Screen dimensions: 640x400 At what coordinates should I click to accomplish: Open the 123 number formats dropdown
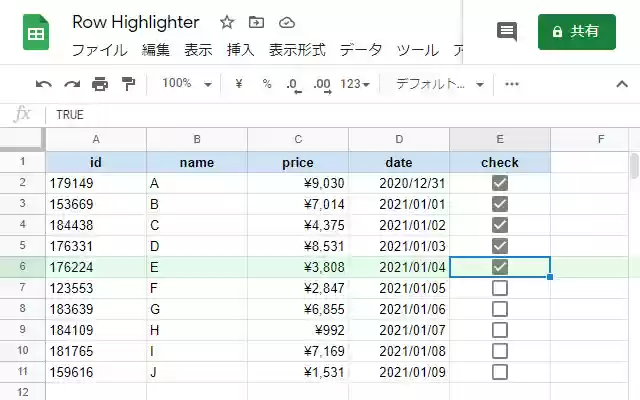pyautogui.click(x=355, y=84)
